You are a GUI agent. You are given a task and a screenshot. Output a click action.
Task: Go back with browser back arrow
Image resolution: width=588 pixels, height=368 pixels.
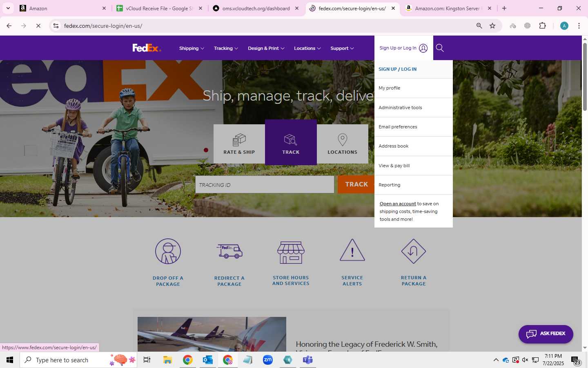tap(9, 26)
